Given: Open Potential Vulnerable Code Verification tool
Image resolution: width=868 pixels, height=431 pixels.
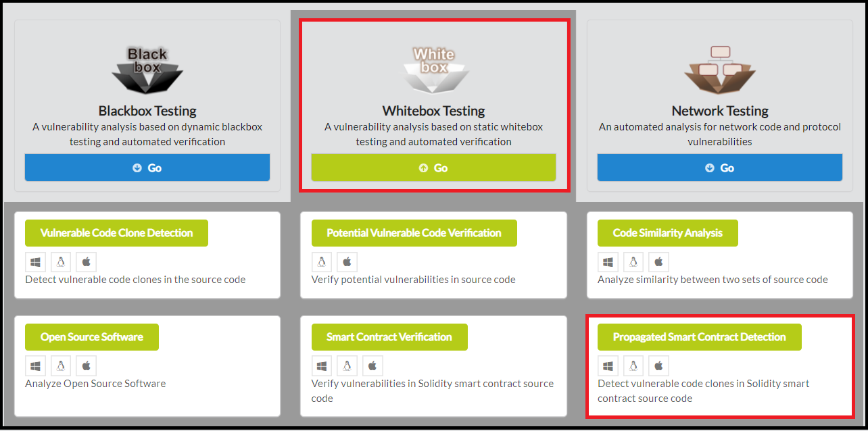Looking at the screenshot, I should (414, 233).
